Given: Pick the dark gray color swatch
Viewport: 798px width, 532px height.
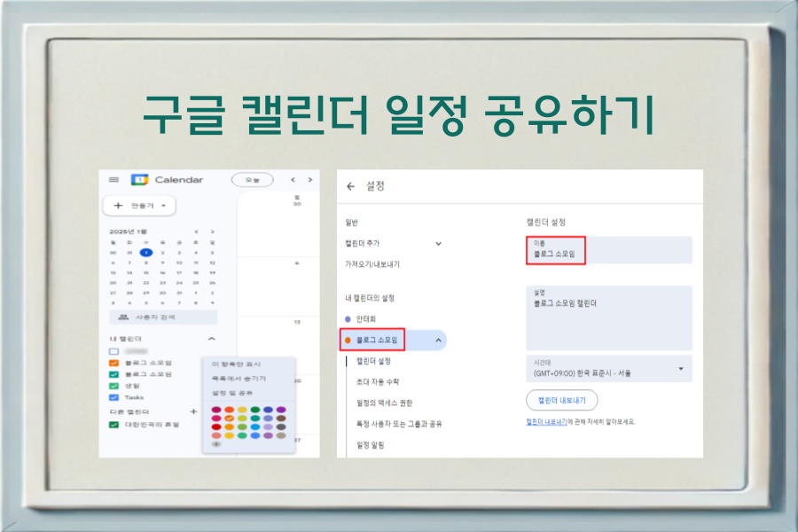Looking at the screenshot, I should pyautogui.click(x=281, y=427).
